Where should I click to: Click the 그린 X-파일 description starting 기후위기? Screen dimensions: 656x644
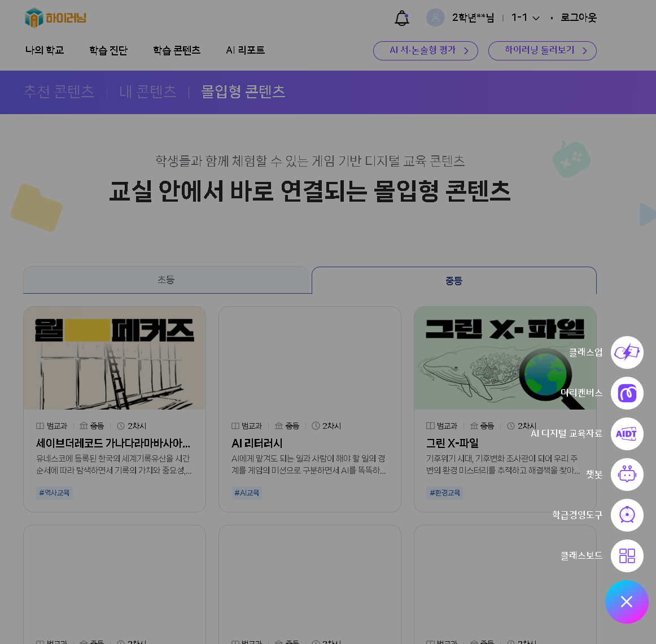point(503,464)
